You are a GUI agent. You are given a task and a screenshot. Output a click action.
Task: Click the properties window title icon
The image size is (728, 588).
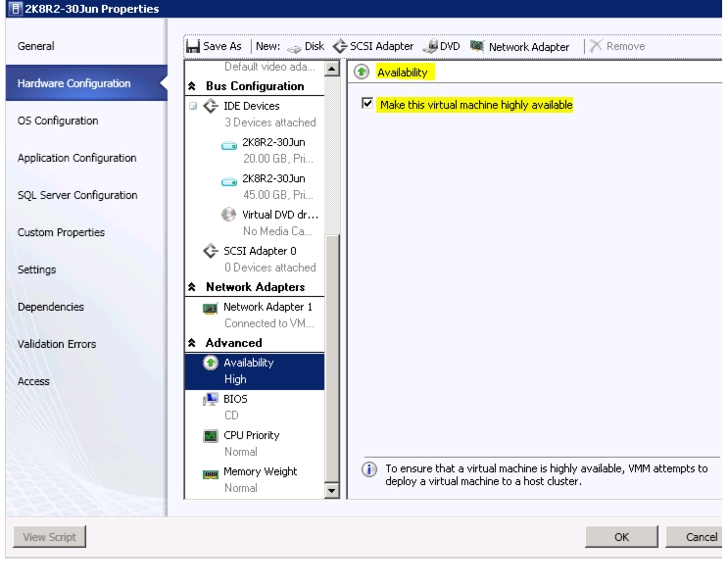tap(15, 9)
